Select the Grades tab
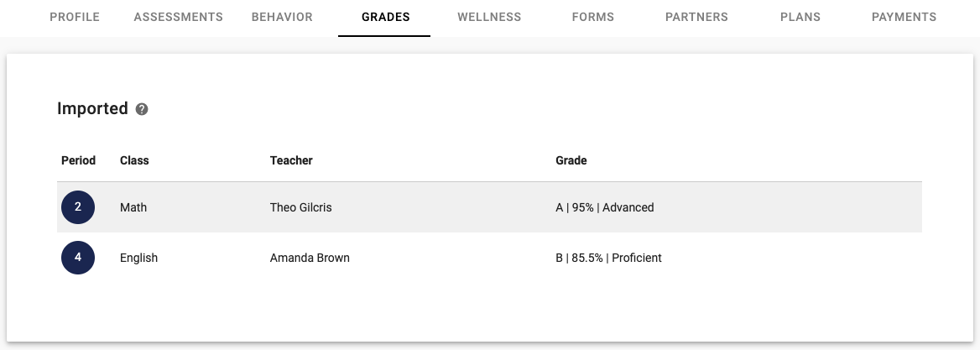 (386, 18)
